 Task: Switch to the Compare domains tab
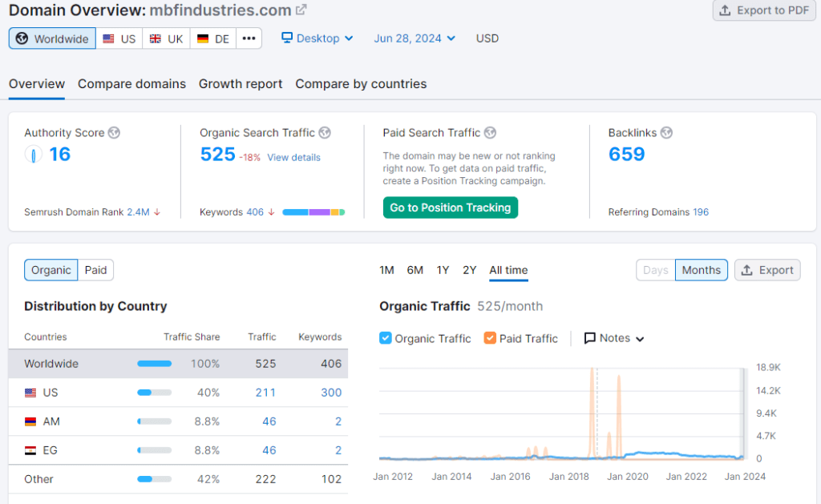[131, 83]
